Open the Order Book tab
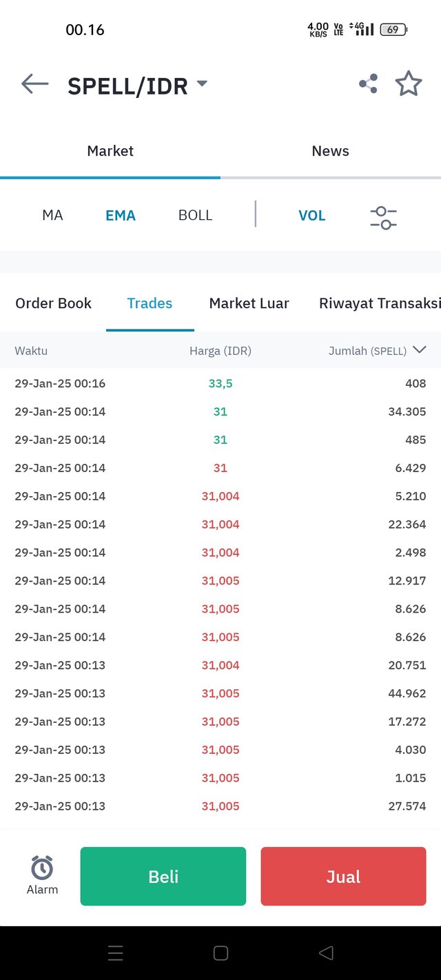 53,303
